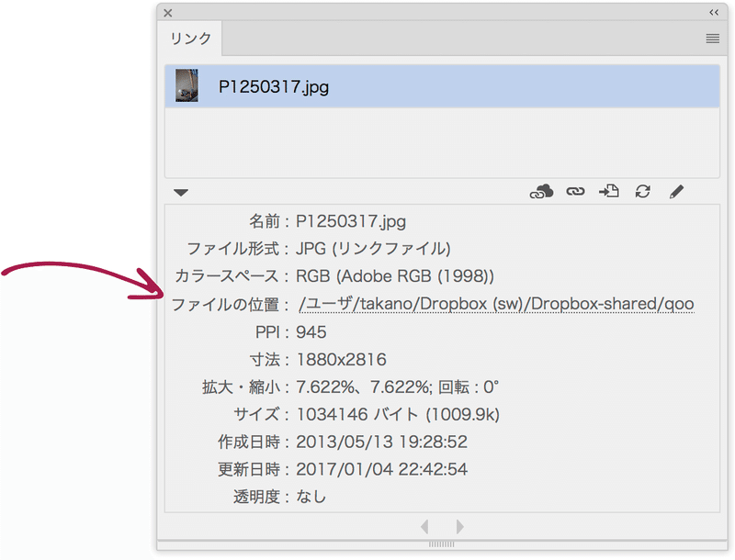Click the P1250317.jpg thumbnail image
Screen dimensions: 735x560
187,85
